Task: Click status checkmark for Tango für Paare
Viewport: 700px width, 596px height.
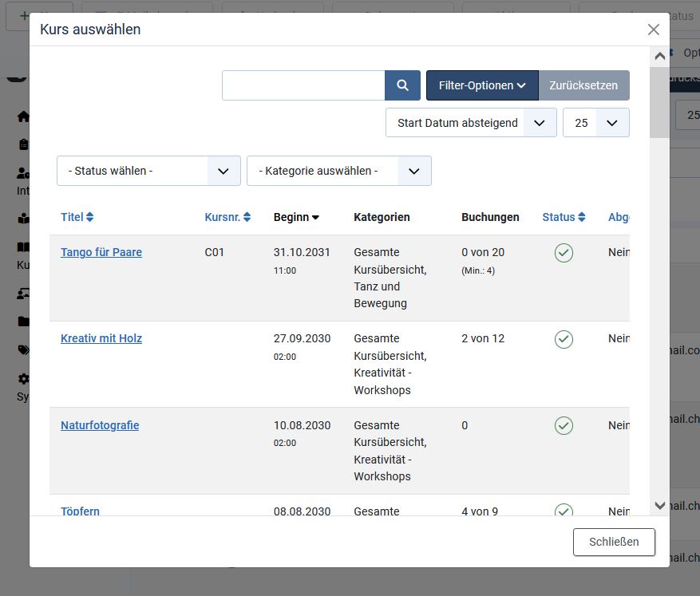Action: pos(564,253)
